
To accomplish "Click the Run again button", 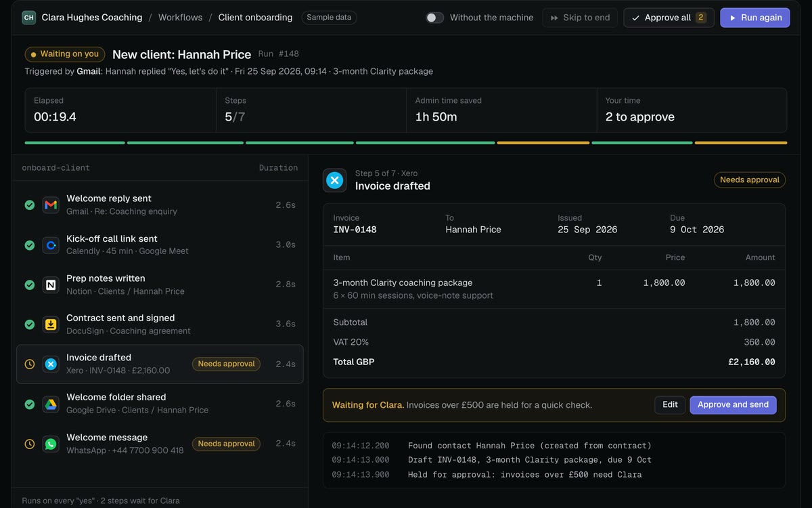I will point(755,18).
